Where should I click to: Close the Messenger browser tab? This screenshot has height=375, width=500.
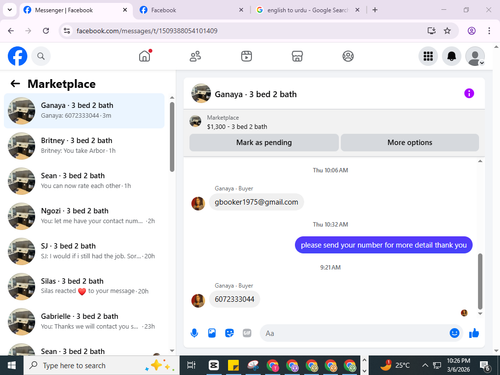pyautogui.click(x=125, y=10)
